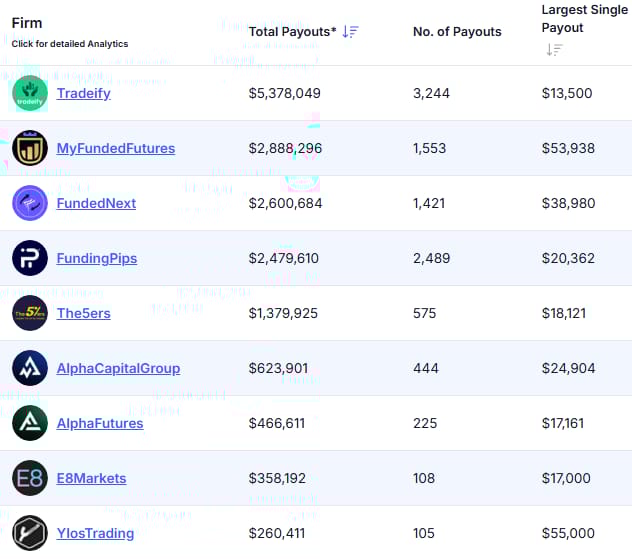
Task: Select the E8Markets link
Action: tap(91, 478)
